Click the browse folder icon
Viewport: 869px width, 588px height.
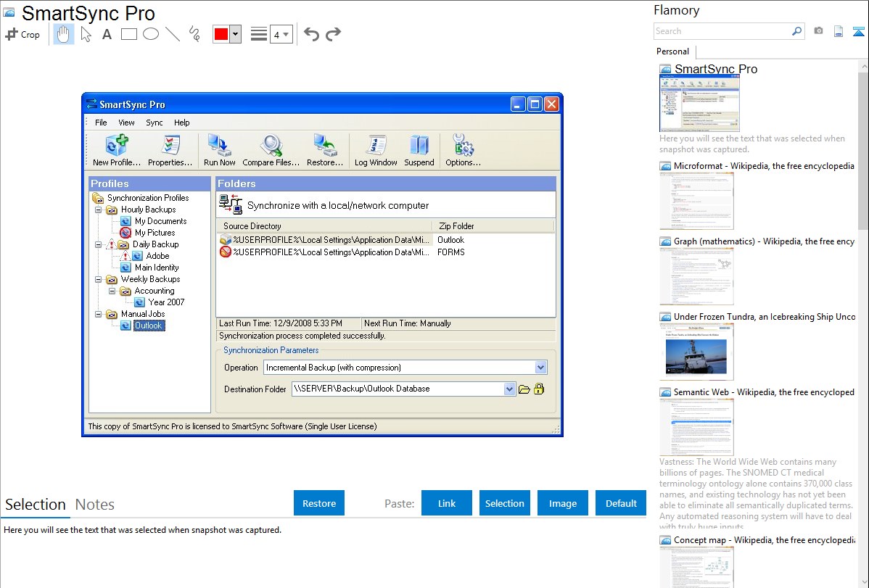tap(524, 389)
